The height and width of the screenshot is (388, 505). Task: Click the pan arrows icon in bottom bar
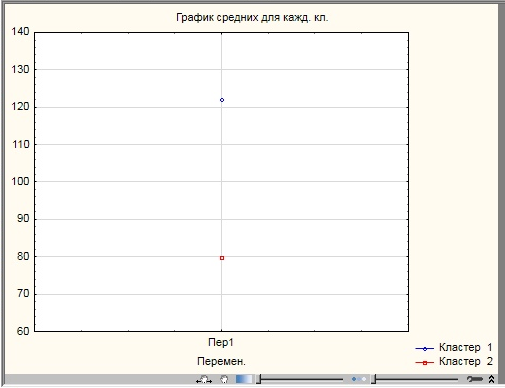point(204,379)
